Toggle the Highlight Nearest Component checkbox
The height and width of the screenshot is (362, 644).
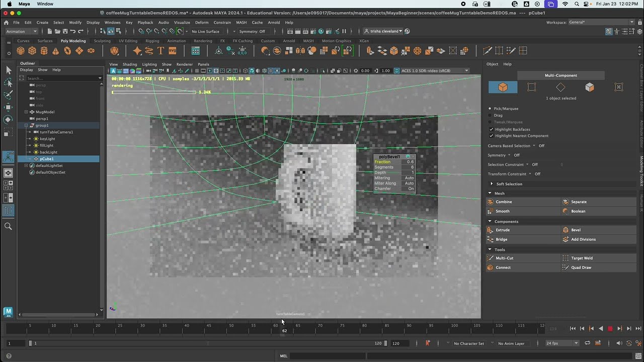(492, 136)
